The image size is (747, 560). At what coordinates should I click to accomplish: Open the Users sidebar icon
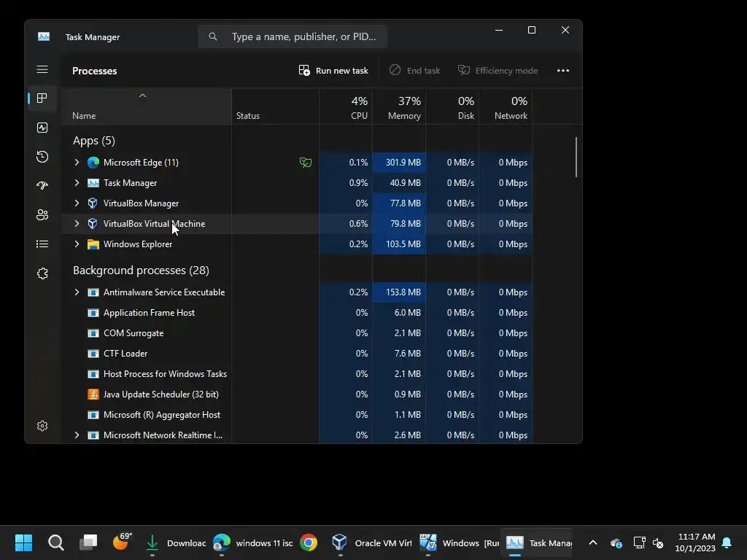pyautogui.click(x=42, y=215)
